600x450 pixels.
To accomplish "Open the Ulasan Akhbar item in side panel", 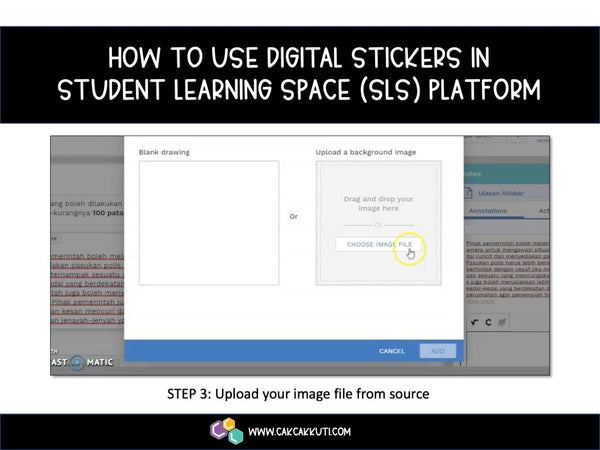I will tap(501, 193).
